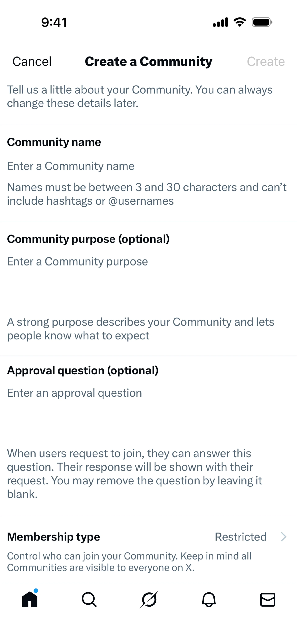Tap the battery status icon
297x644 pixels.
pos(262,22)
